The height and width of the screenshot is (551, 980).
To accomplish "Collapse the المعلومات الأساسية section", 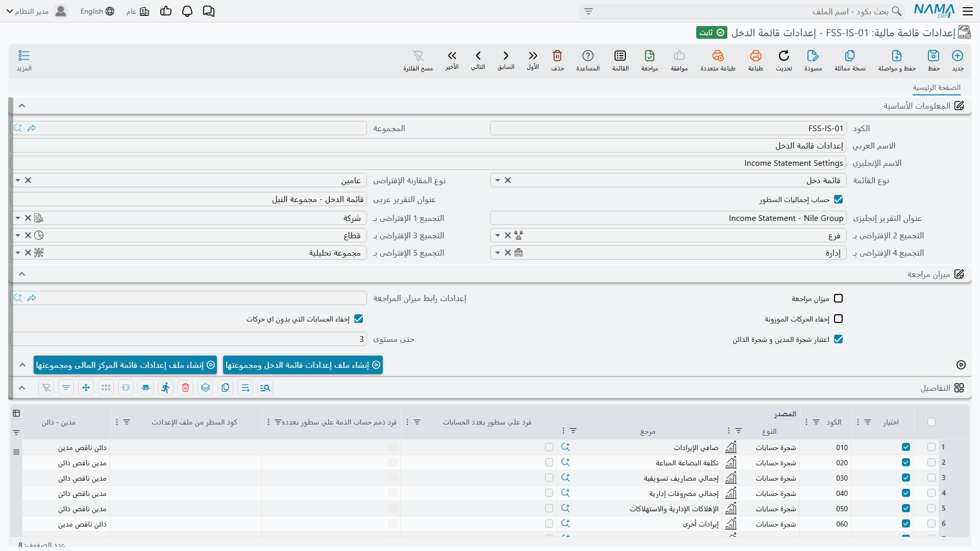I will pyautogui.click(x=22, y=106).
